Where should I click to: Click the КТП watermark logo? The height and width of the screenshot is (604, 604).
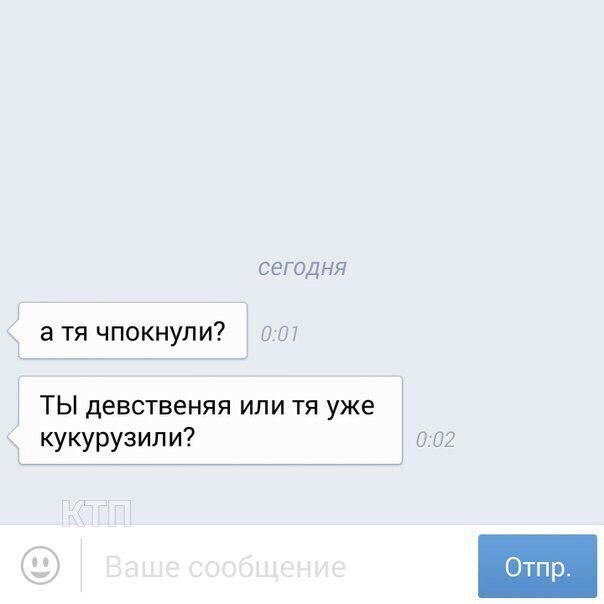point(96,513)
